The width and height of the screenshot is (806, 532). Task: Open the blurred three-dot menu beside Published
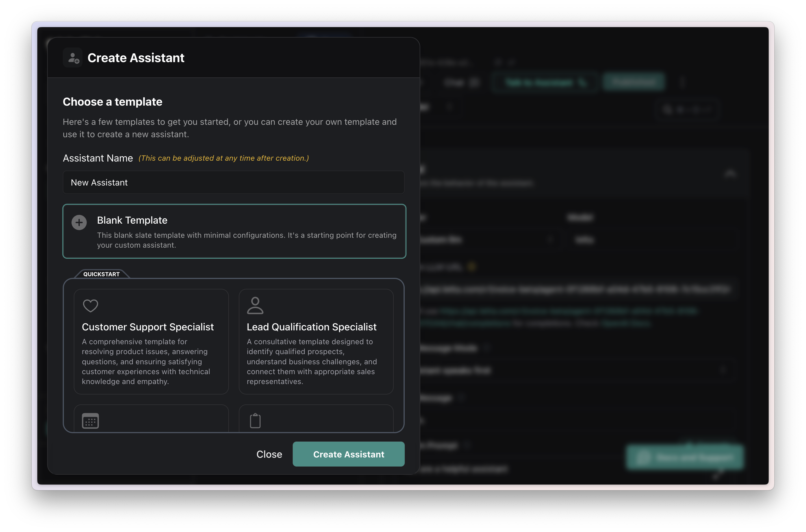point(683,82)
